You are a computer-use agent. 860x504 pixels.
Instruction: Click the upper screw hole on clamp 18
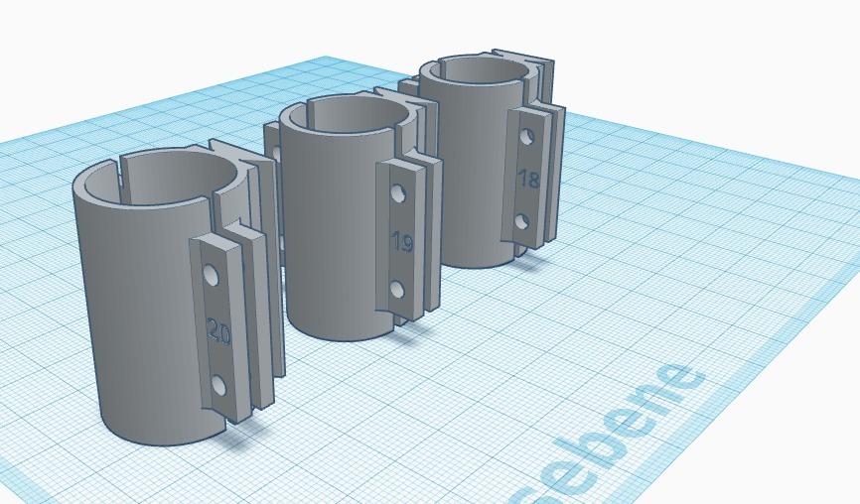527,136
